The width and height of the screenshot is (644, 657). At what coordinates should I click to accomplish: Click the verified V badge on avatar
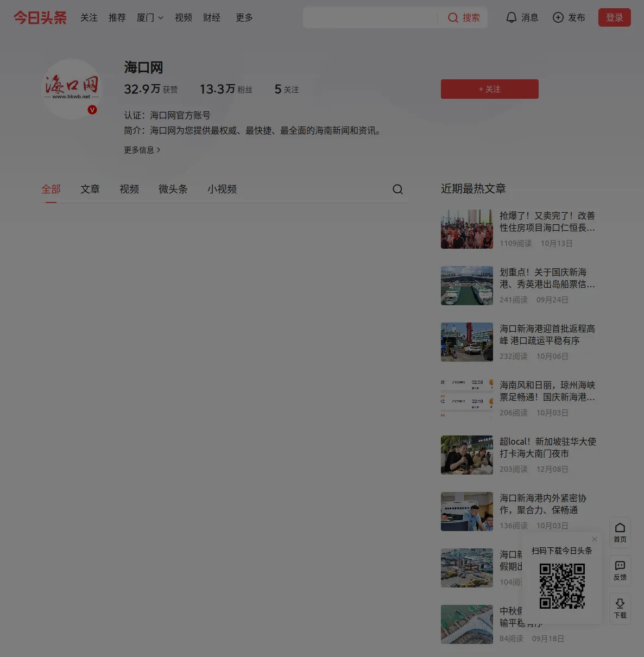92,110
